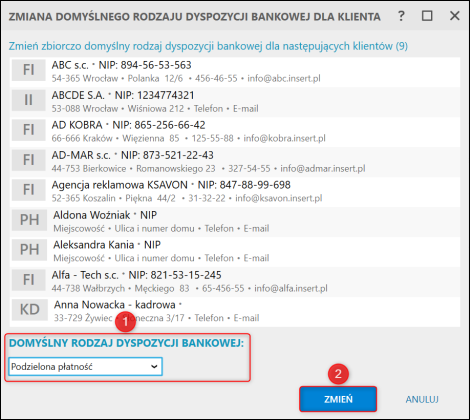Open the Podzielona płatność dropdown
This screenshot has width=470, height=420.
pos(86,367)
